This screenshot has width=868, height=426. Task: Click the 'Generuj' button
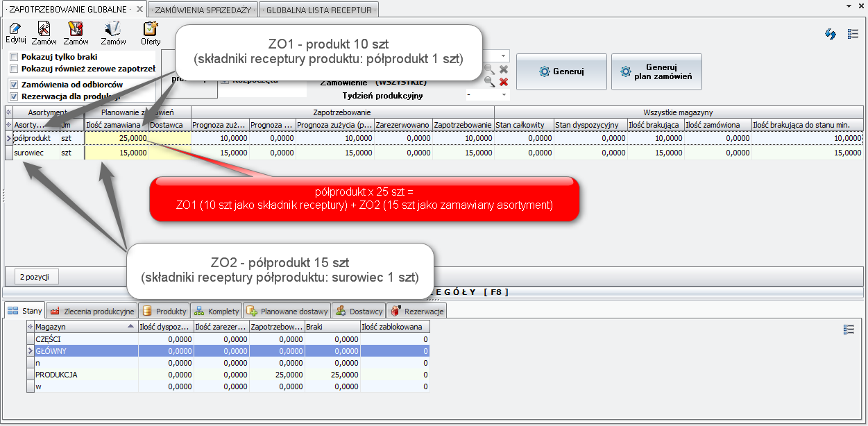[x=561, y=71]
